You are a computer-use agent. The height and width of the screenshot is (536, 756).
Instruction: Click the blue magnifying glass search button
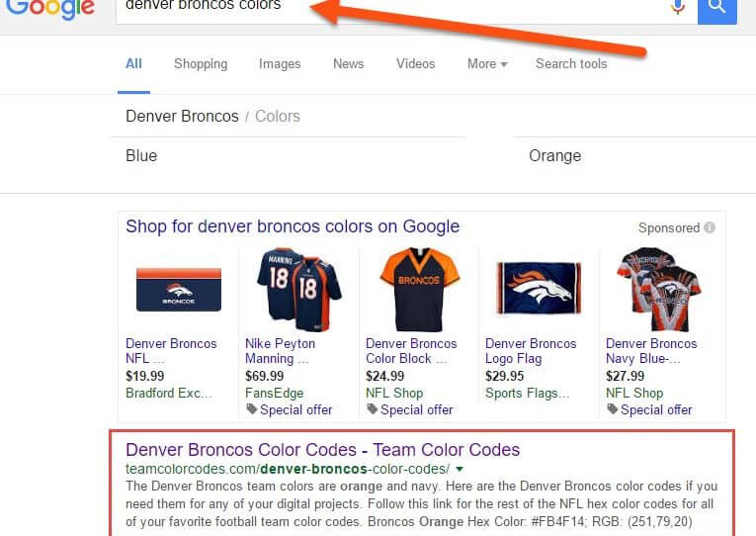tap(716, 10)
